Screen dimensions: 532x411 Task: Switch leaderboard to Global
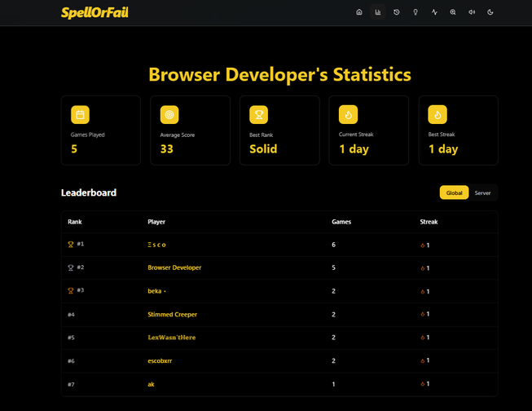tap(454, 192)
